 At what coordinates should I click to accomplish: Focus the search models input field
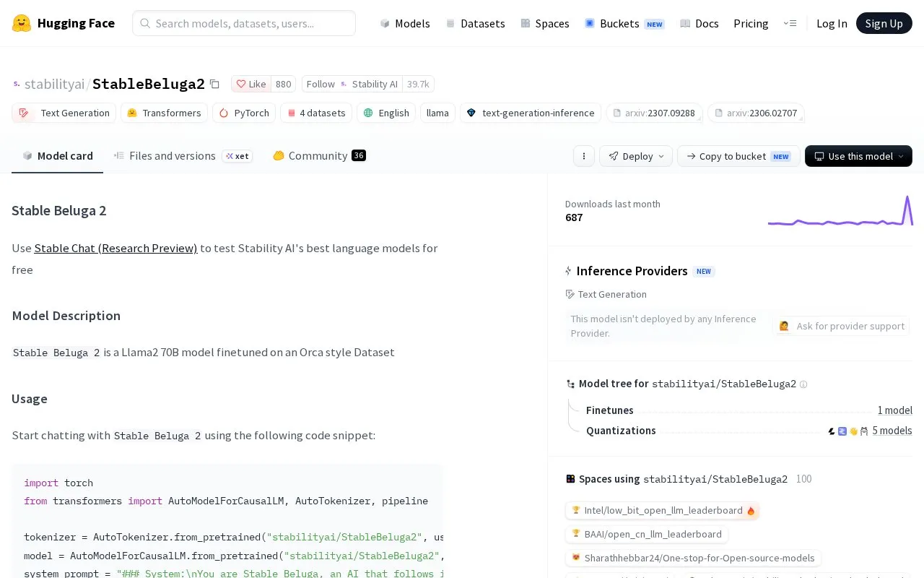[x=244, y=23]
